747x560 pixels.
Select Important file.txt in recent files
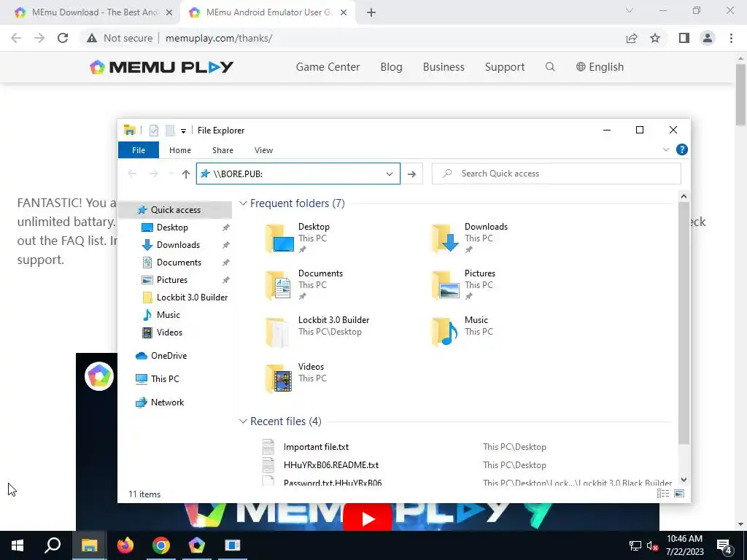(x=316, y=447)
